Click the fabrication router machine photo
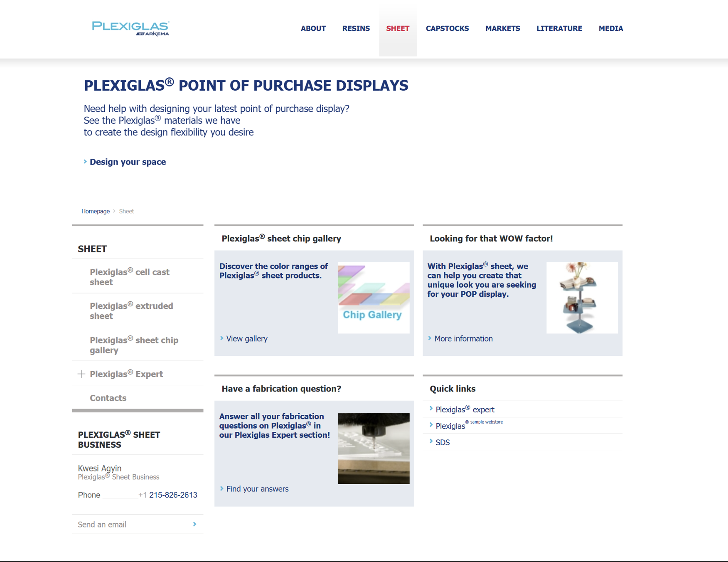 374,448
